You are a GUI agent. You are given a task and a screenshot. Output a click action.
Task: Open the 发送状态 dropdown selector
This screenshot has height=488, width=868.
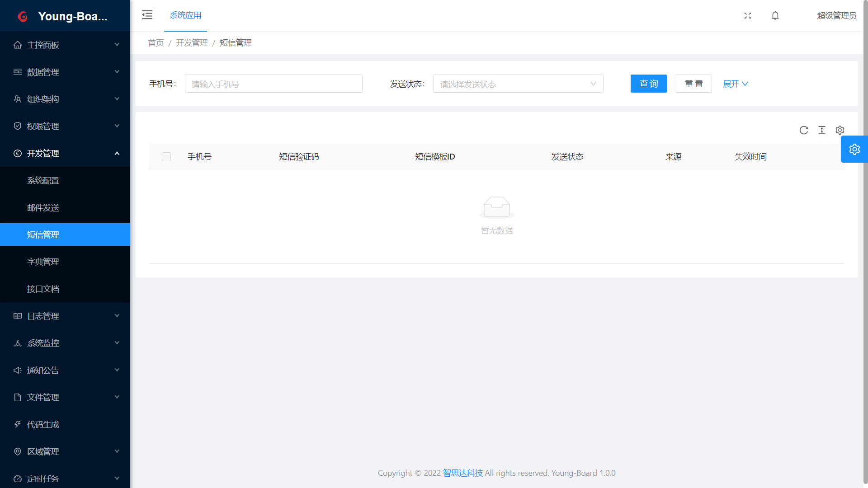(x=518, y=84)
